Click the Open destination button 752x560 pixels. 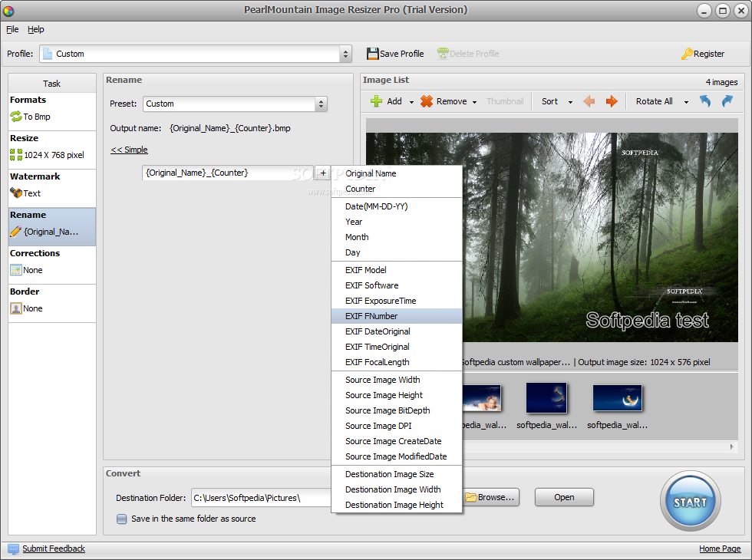(564, 498)
